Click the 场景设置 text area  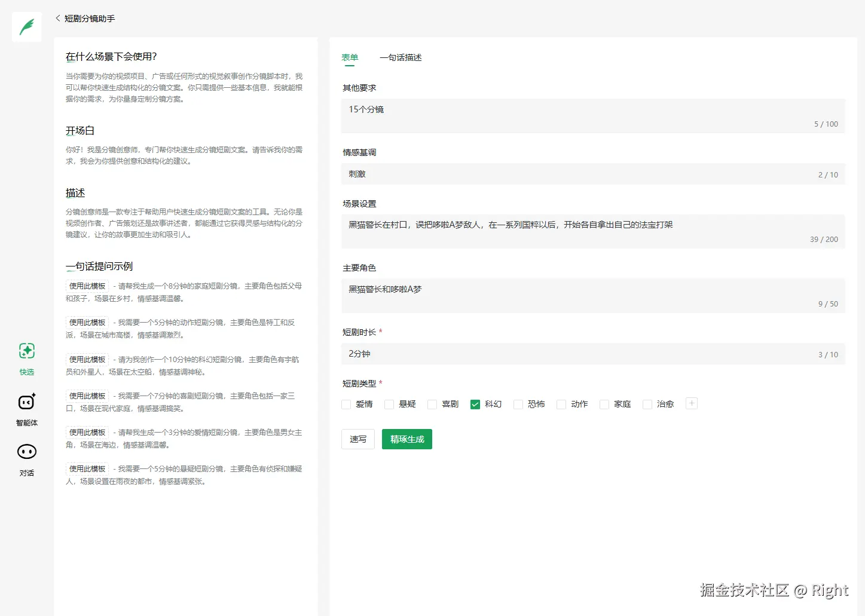pos(593,231)
